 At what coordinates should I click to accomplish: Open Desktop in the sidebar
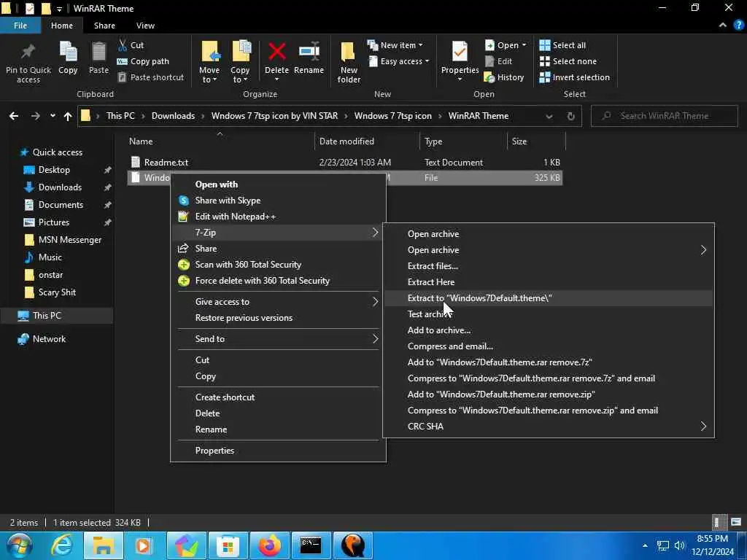tap(54, 169)
